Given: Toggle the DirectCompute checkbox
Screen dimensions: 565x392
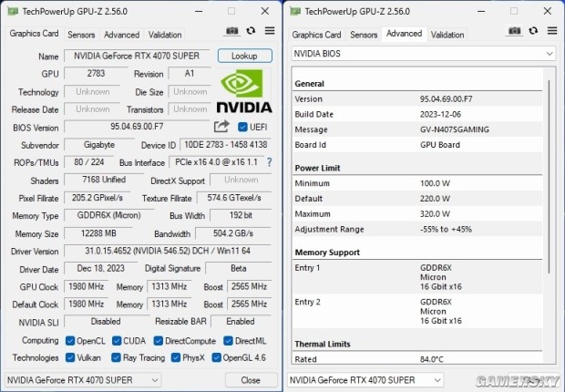Looking at the screenshot, I should click(x=158, y=341).
